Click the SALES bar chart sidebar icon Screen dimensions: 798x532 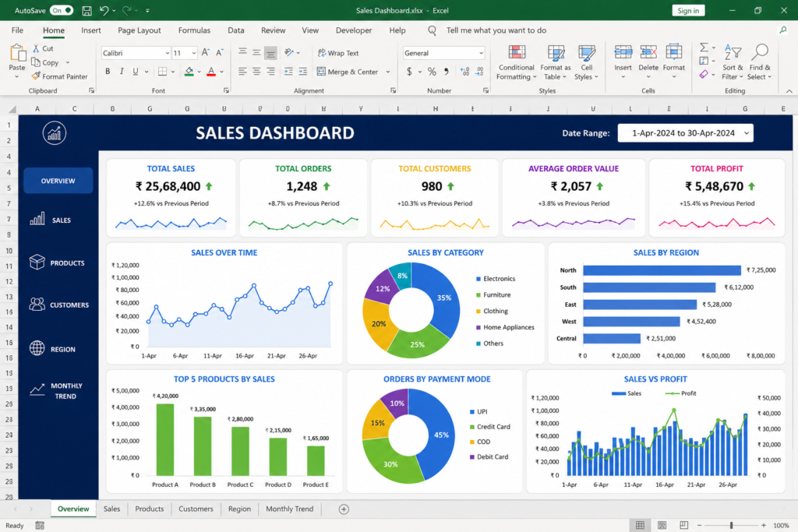(x=37, y=219)
